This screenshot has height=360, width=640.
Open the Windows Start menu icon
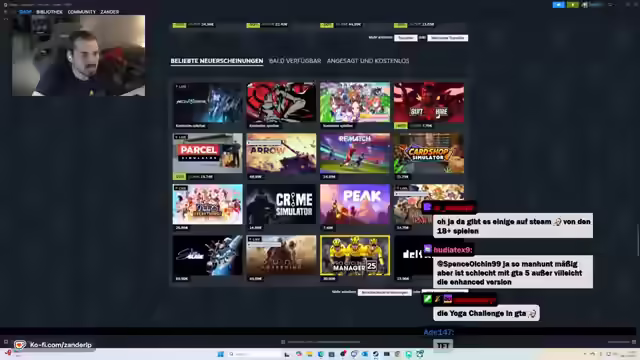[x=220, y=354]
